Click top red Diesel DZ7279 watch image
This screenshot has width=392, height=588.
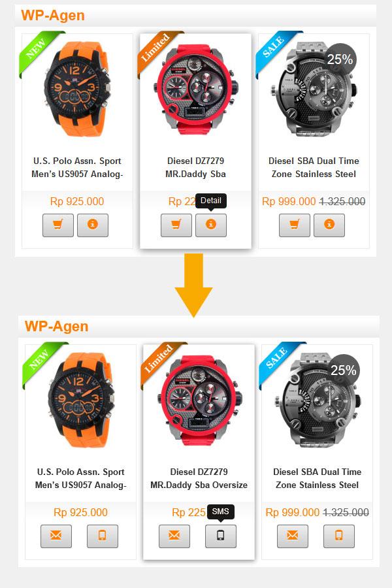point(196,88)
